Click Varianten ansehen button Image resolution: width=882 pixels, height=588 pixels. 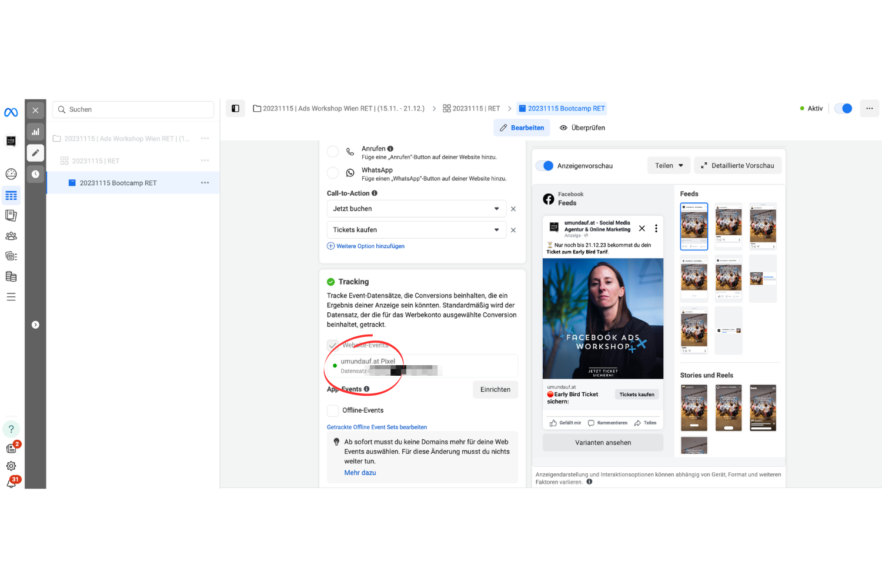pos(603,443)
